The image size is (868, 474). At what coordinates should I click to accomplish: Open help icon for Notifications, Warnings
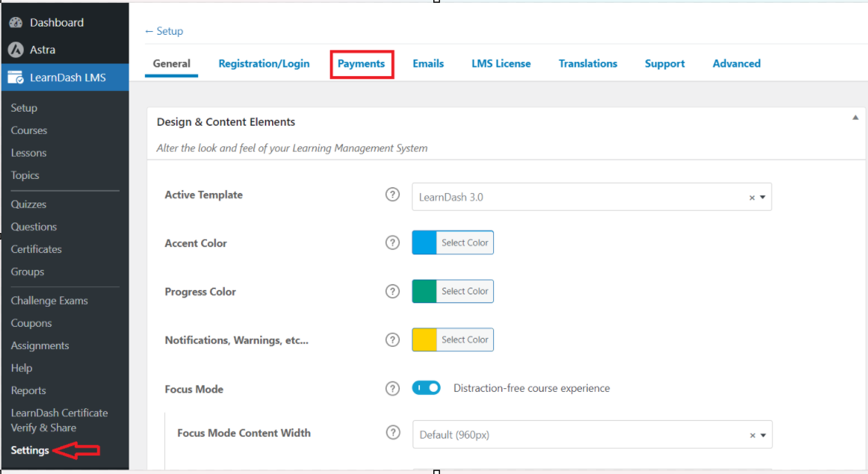(393, 339)
